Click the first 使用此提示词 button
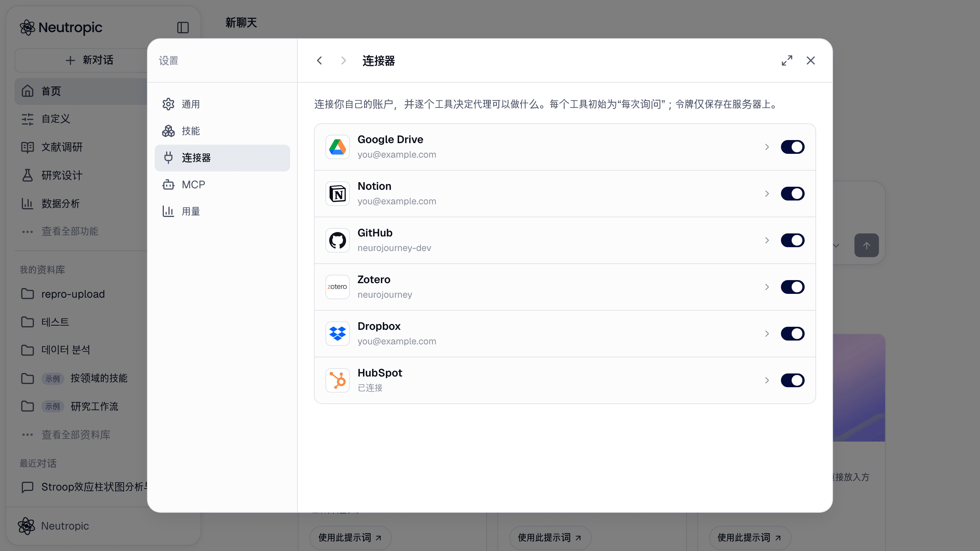980x551 pixels. point(350,538)
